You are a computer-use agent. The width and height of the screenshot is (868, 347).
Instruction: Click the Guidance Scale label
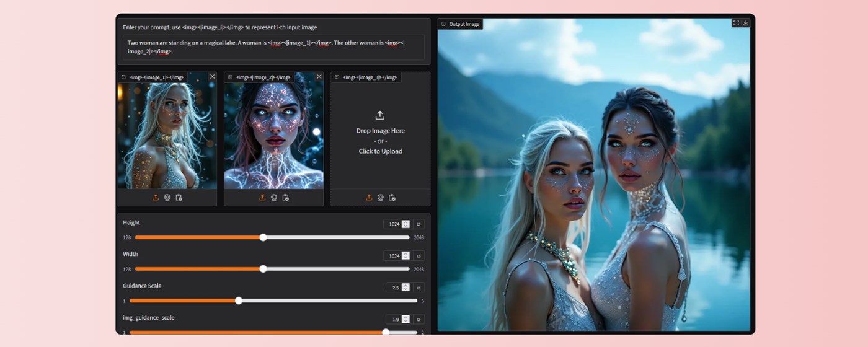point(142,286)
